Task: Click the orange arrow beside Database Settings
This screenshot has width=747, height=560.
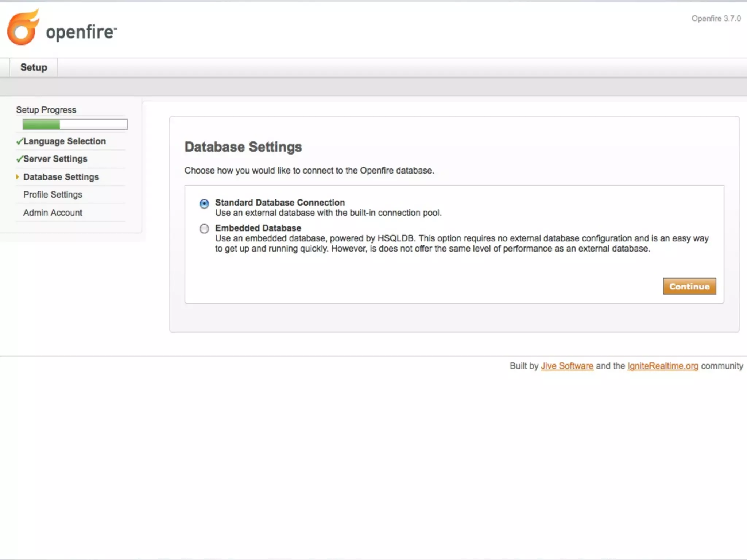Action: (17, 177)
